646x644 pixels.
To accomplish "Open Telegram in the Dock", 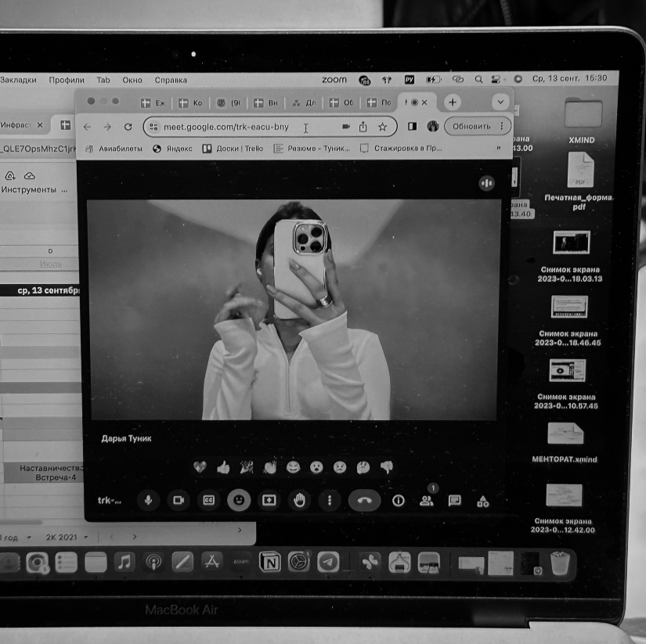I will pyautogui.click(x=328, y=562).
